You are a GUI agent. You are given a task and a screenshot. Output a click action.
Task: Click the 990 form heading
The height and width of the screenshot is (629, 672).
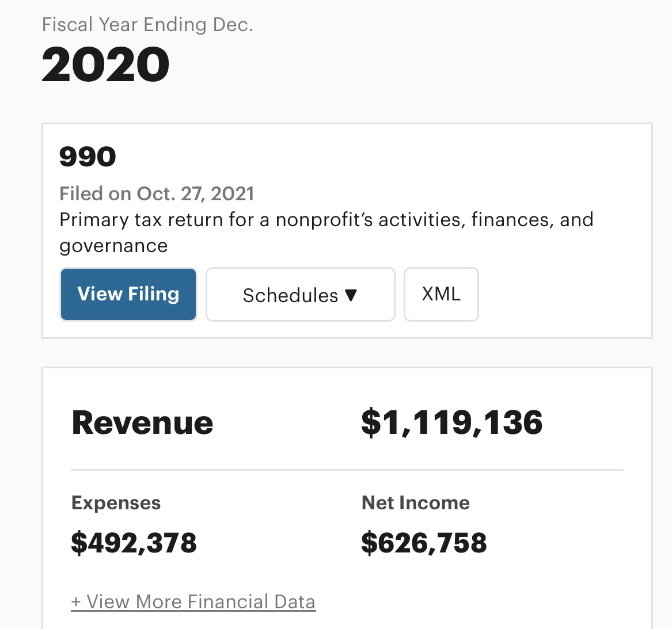coord(88,157)
